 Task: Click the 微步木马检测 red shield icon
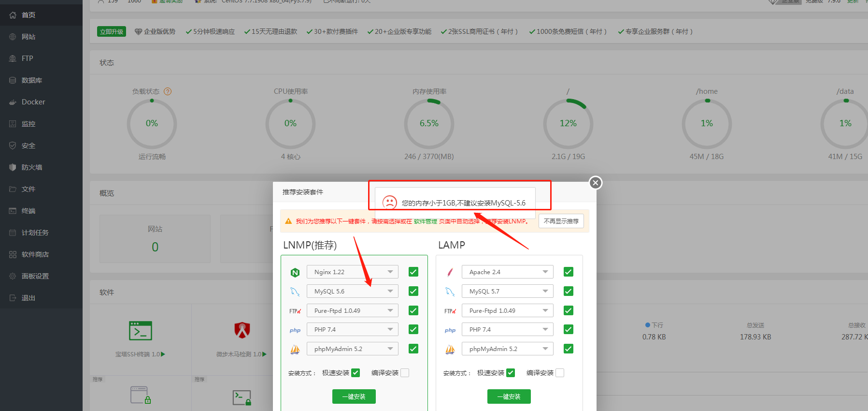coord(242,330)
